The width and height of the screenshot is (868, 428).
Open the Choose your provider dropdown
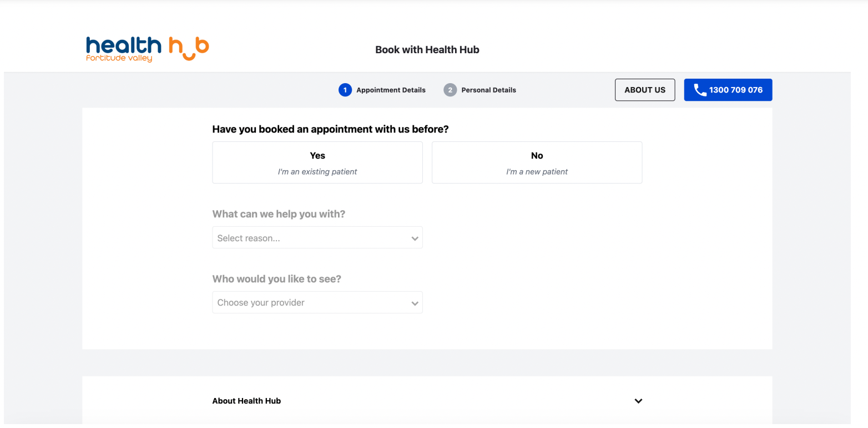click(317, 303)
